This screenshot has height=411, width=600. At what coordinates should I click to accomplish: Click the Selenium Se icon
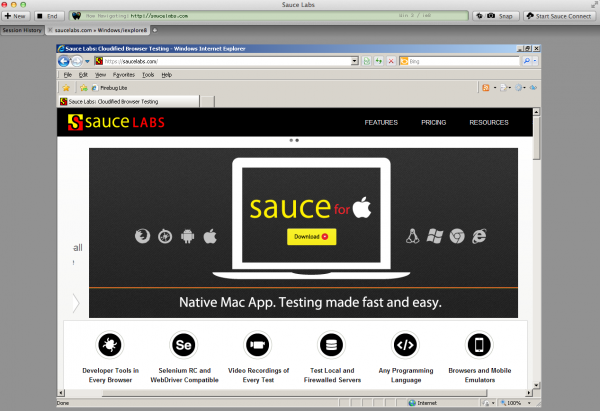click(x=184, y=345)
